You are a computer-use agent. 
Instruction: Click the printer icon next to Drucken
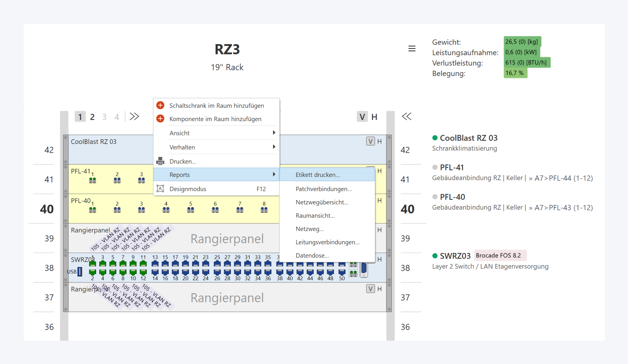[160, 161]
